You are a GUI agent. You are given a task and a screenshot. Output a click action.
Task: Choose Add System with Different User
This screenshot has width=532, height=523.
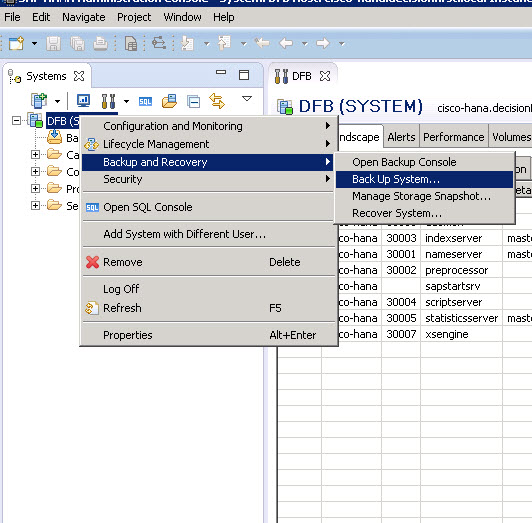coord(207,234)
